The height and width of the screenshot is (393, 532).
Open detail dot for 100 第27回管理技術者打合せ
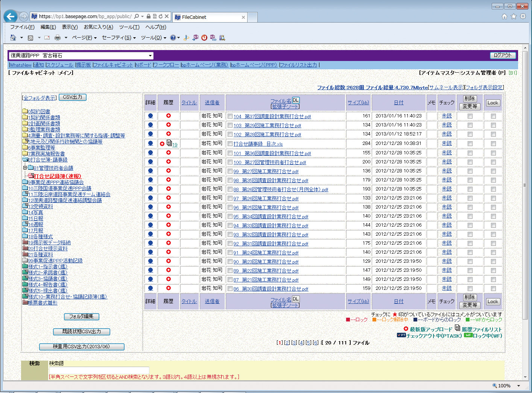150,162
